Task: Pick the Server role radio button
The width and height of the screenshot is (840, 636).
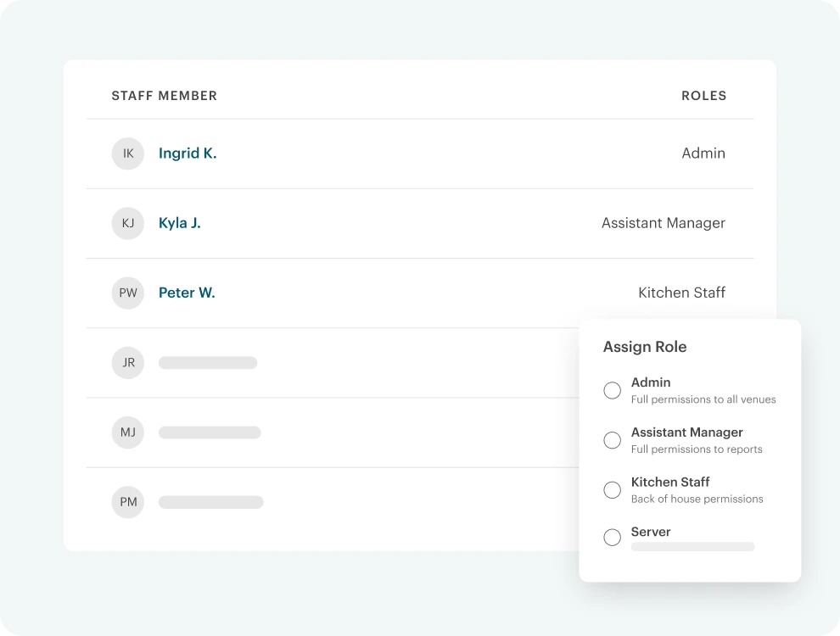Action: pos(613,537)
